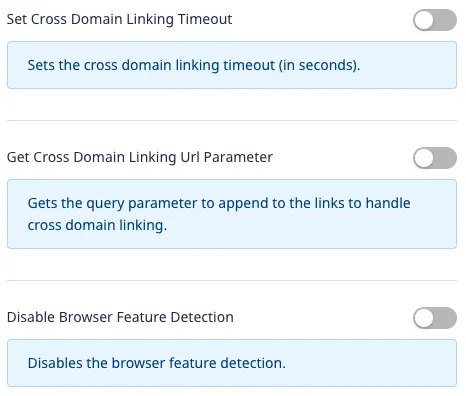
Task: Select the "Sets the cross domain linking timeout" info box
Action: click(232, 65)
